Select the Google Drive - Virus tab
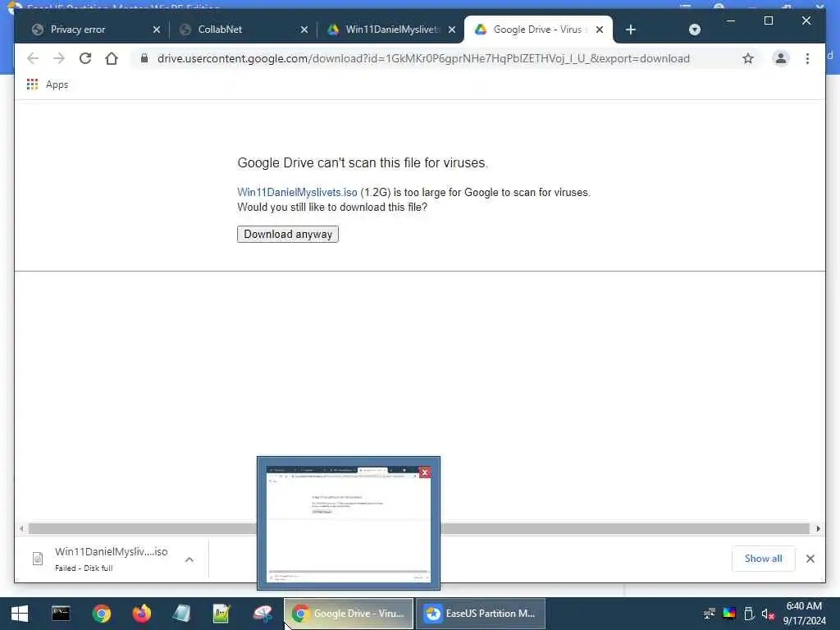This screenshot has height=630, width=840. coord(537,30)
